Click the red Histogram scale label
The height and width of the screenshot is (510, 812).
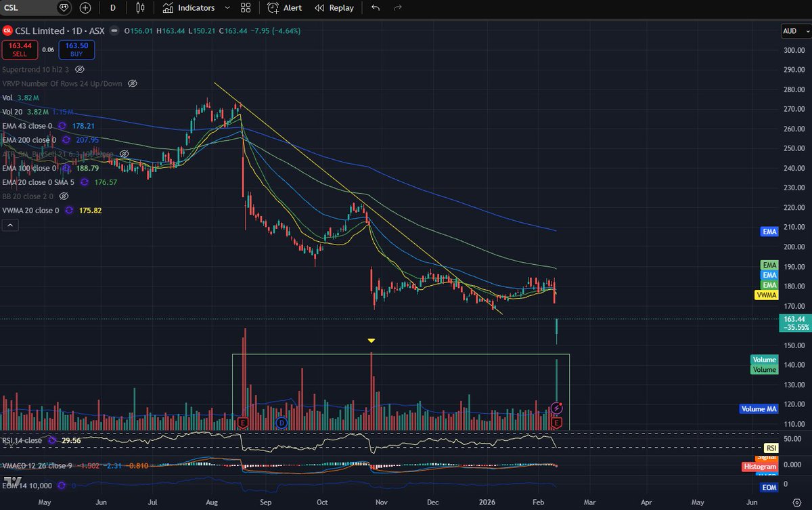click(x=759, y=468)
